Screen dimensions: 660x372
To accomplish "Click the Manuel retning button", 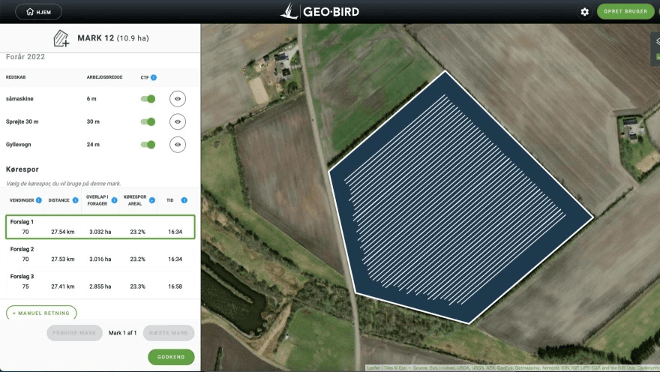I will tap(41, 313).
